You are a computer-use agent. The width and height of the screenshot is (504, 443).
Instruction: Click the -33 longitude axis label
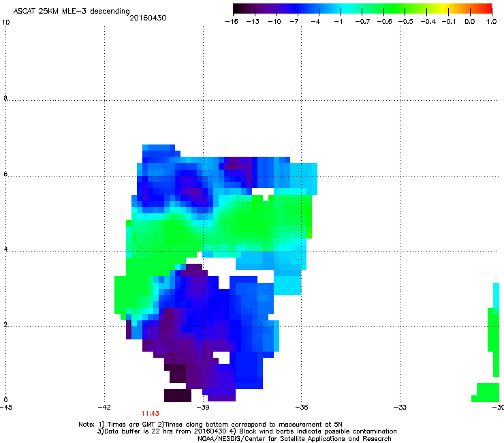pos(400,408)
